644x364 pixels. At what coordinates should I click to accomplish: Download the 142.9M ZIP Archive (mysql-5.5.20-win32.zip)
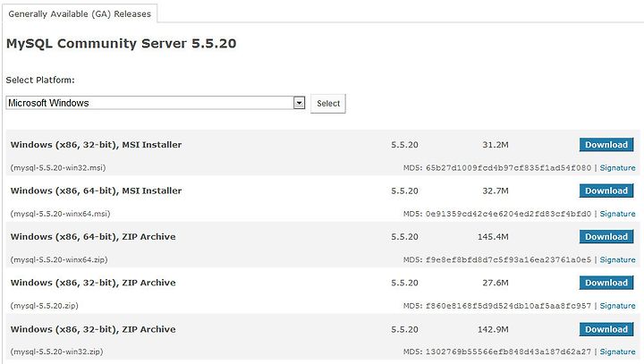tap(606, 329)
